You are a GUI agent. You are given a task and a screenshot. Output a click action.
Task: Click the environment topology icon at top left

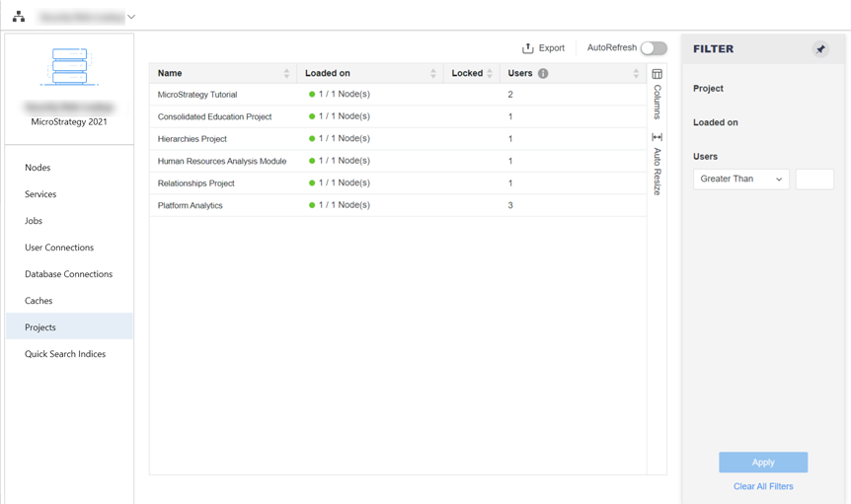[19, 17]
